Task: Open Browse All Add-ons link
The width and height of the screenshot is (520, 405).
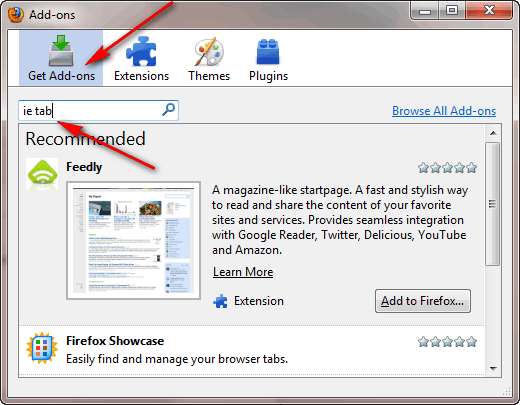Action: [444, 111]
